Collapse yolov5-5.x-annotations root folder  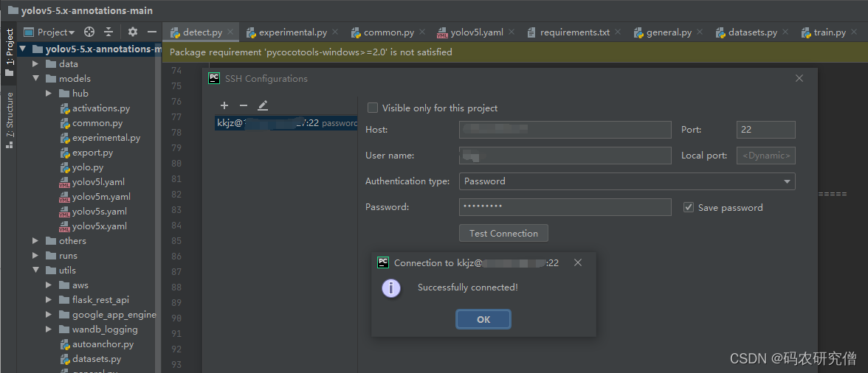click(x=23, y=49)
